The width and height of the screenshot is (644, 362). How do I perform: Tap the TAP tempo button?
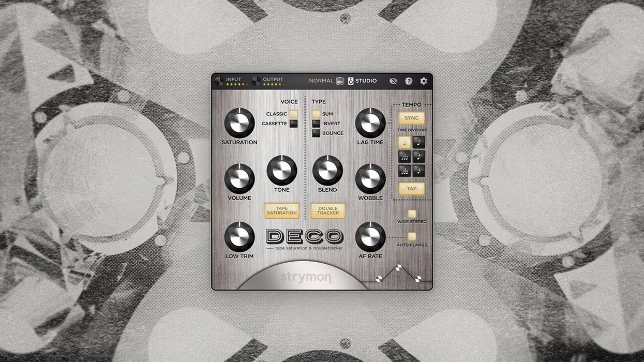coord(412,189)
